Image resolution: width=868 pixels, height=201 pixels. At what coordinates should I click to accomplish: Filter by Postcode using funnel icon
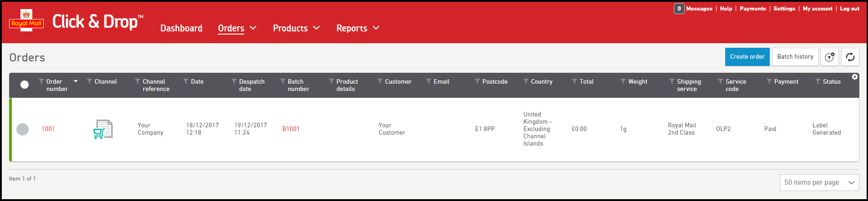click(x=477, y=81)
